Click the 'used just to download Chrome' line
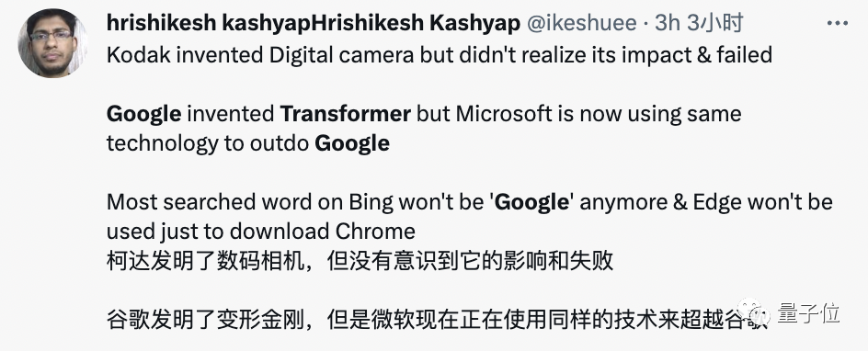Image resolution: width=868 pixels, height=351 pixels. pyautogui.click(x=261, y=232)
